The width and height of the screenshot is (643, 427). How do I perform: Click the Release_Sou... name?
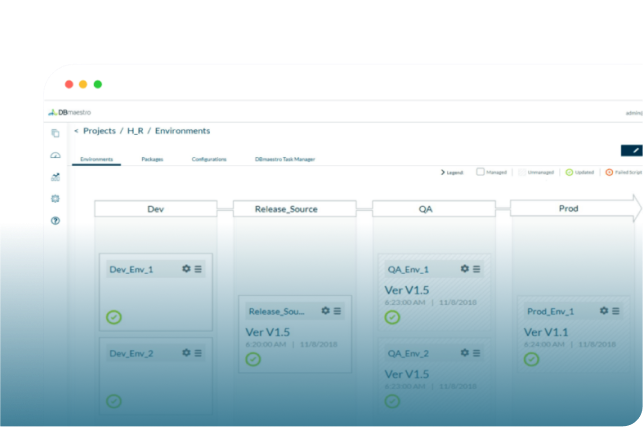pyautogui.click(x=277, y=311)
